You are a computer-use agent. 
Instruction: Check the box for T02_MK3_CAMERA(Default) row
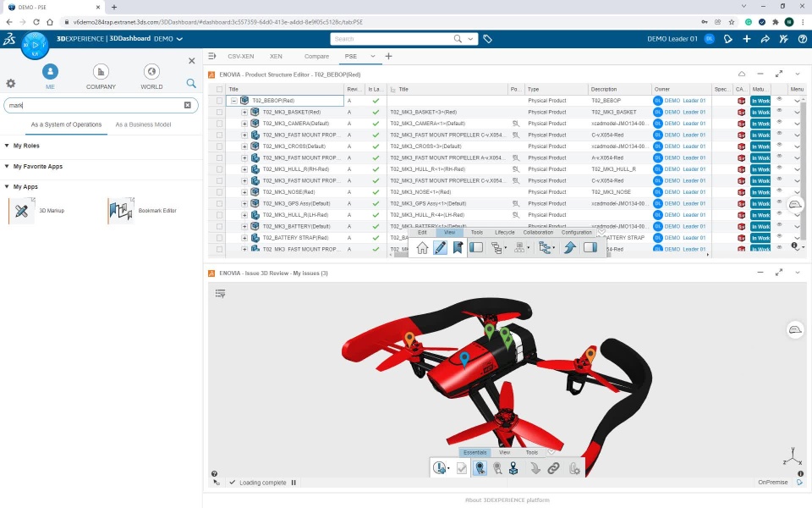tap(220, 124)
